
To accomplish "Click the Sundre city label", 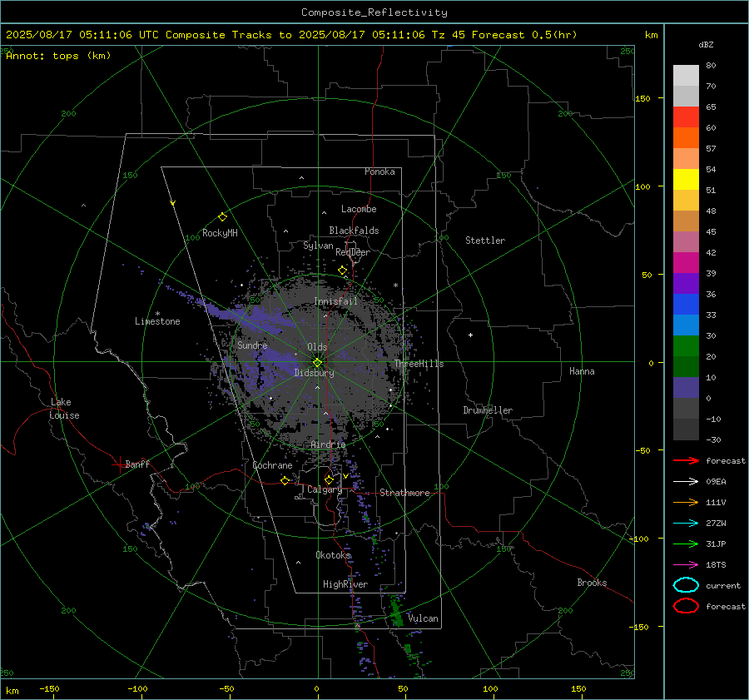I will [252, 345].
